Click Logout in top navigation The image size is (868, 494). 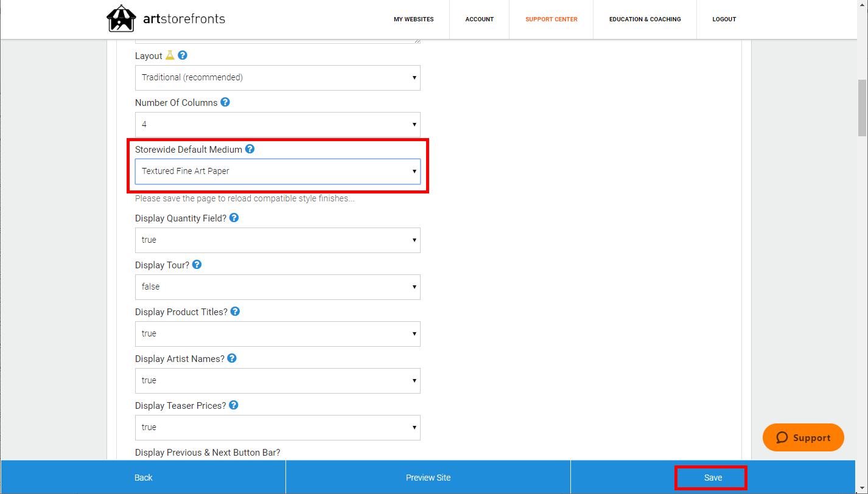(x=724, y=19)
